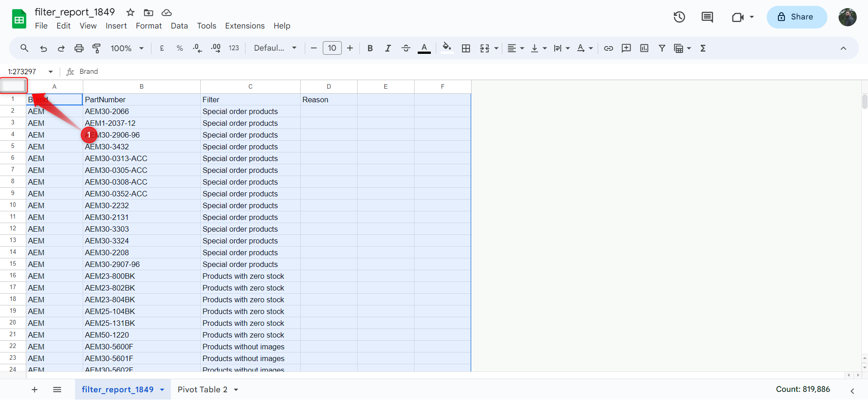Collapse the menus with chevron up
Screen dimensions: 868x400
[x=843, y=48]
